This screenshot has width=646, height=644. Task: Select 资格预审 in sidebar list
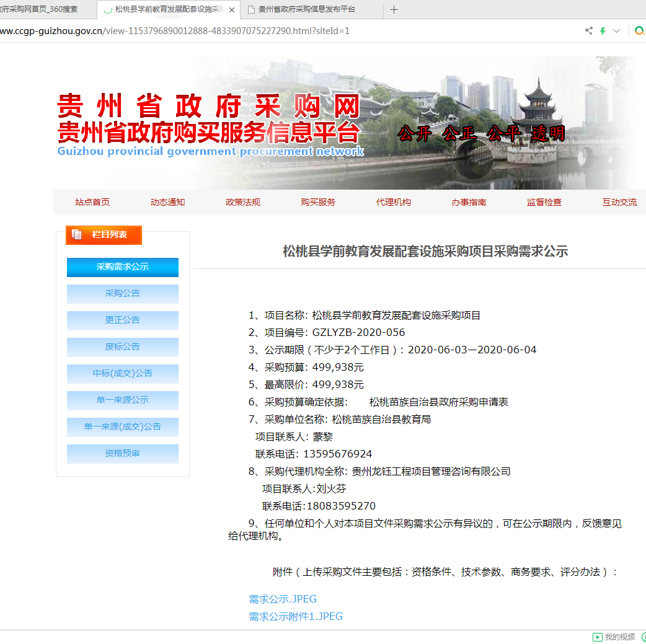click(x=123, y=454)
